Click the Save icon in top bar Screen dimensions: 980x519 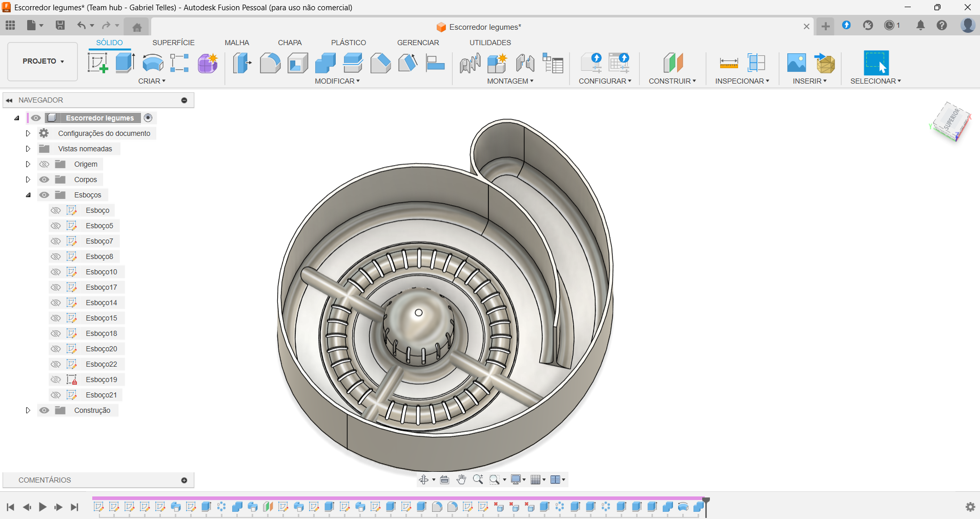tap(60, 25)
